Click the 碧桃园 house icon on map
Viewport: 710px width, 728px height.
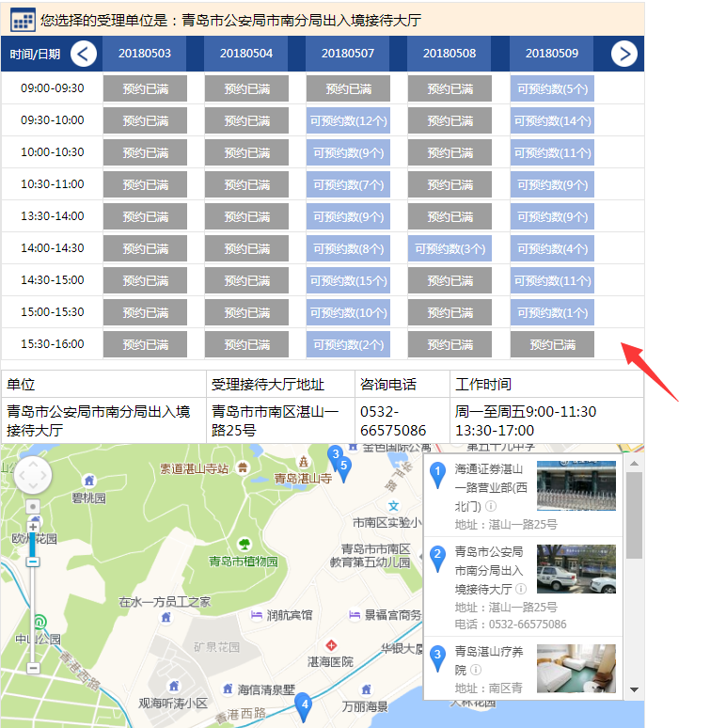pyautogui.click(x=89, y=481)
